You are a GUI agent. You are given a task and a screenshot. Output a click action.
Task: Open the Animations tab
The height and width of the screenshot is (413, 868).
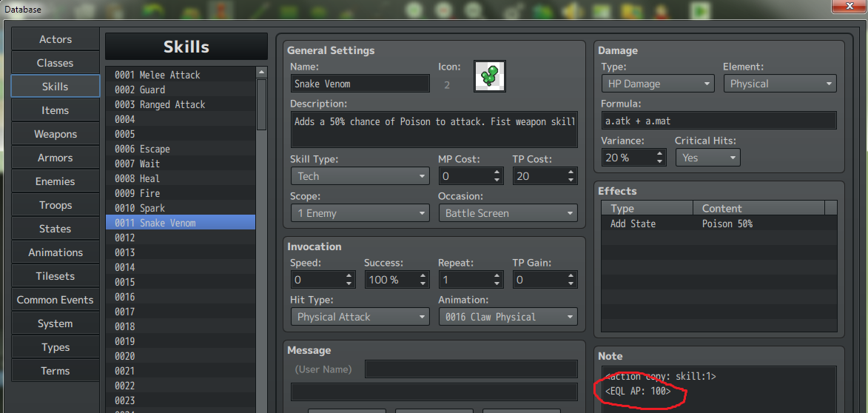(x=55, y=252)
